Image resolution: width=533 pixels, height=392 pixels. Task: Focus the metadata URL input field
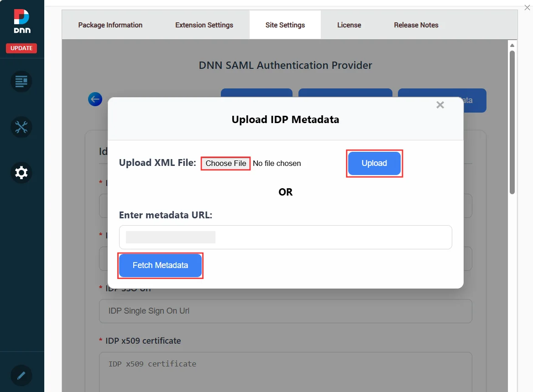(286, 237)
